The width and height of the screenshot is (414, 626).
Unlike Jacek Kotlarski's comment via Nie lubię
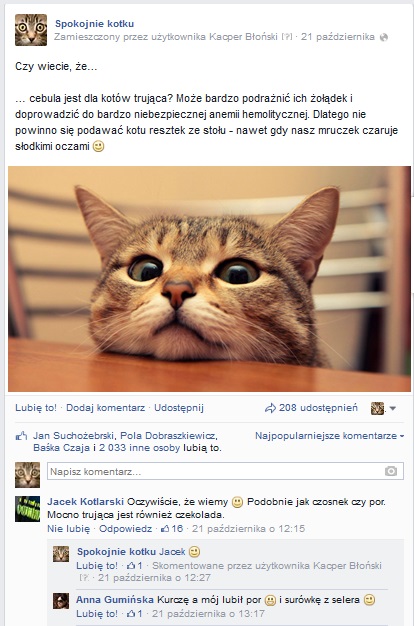point(68,529)
